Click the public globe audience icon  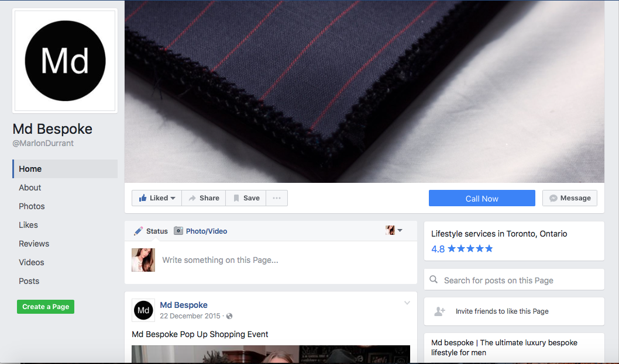229,316
